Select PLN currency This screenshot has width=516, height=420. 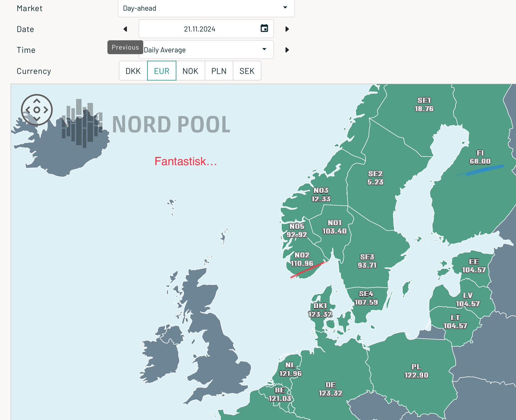point(219,71)
